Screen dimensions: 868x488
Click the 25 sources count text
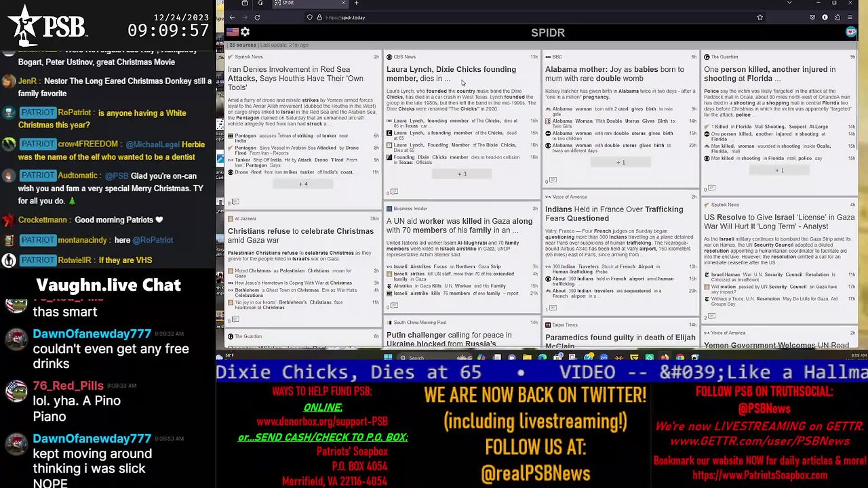coord(244,45)
